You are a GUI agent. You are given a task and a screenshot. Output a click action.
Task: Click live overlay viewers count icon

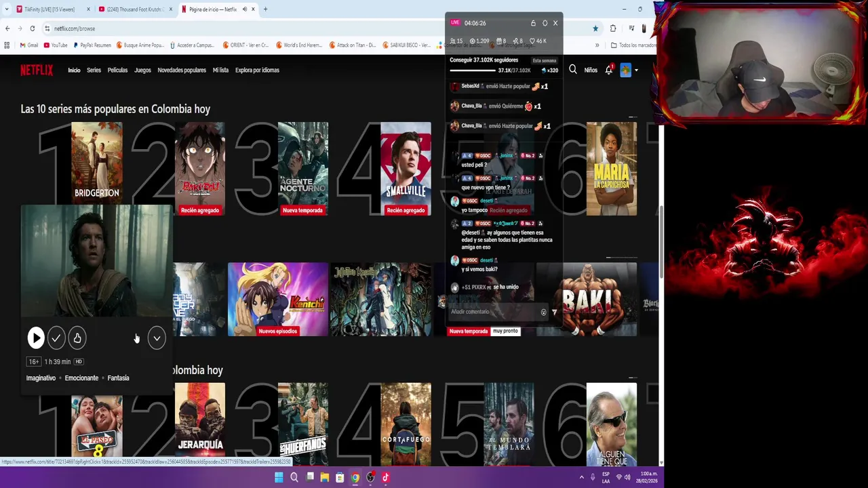(x=452, y=41)
